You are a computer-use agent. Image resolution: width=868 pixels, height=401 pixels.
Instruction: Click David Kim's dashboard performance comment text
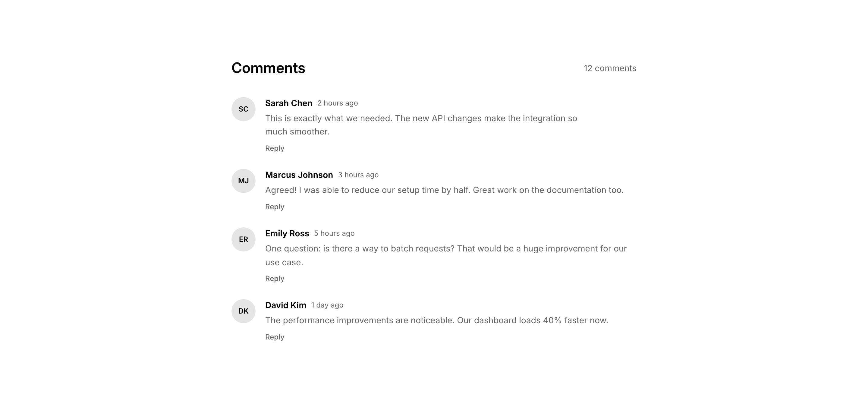(436, 320)
